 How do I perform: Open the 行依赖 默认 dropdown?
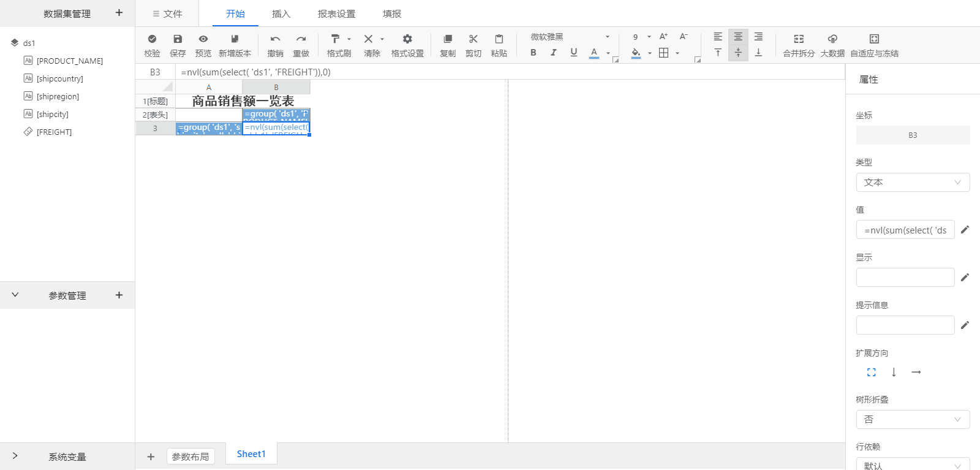[x=913, y=464]
